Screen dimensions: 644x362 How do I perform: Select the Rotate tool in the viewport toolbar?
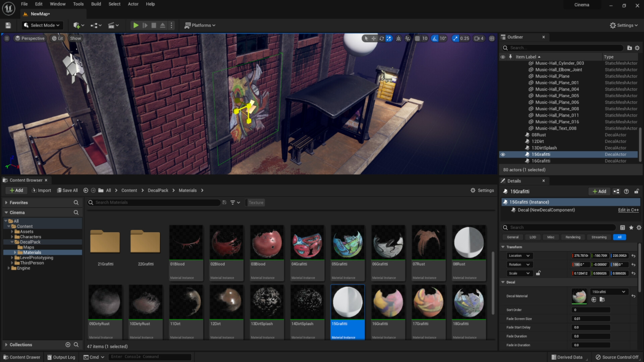pos(382,38)
